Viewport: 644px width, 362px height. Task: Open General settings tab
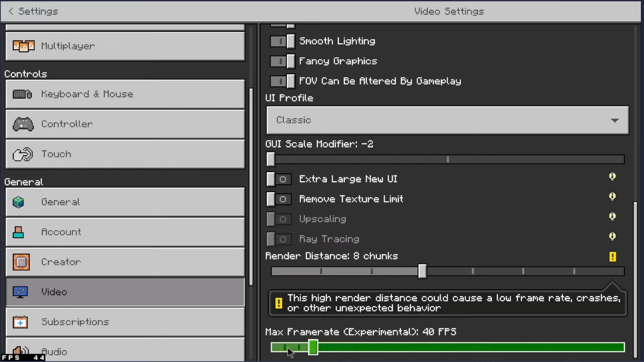pos(125,202)
